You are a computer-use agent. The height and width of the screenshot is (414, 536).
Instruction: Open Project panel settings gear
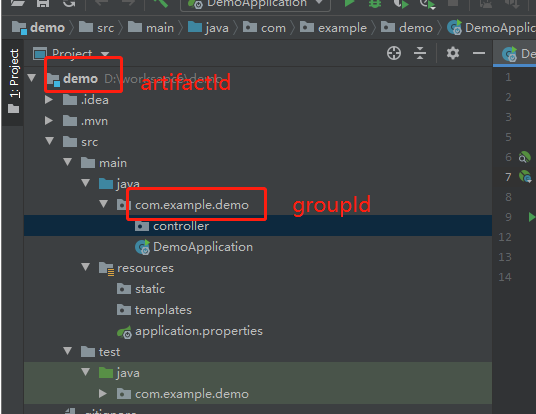point(453,53)
